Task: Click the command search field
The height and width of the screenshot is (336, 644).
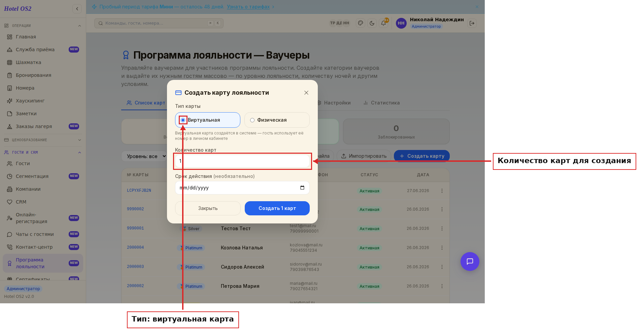Action: point(159,23)
